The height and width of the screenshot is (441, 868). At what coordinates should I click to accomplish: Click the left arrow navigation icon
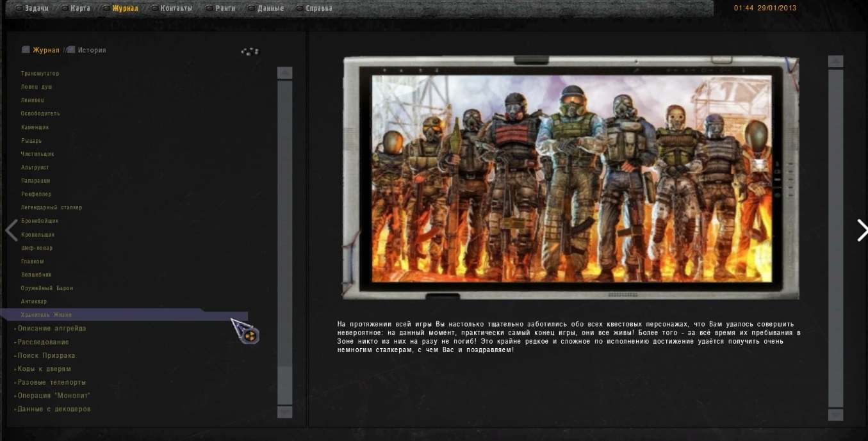[x=11, y=230]
